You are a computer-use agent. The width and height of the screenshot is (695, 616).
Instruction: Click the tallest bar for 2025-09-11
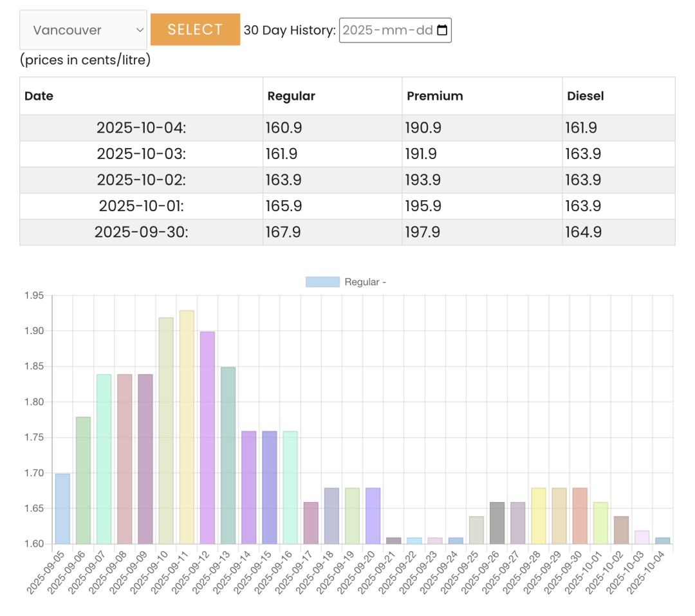pos(187,427)
